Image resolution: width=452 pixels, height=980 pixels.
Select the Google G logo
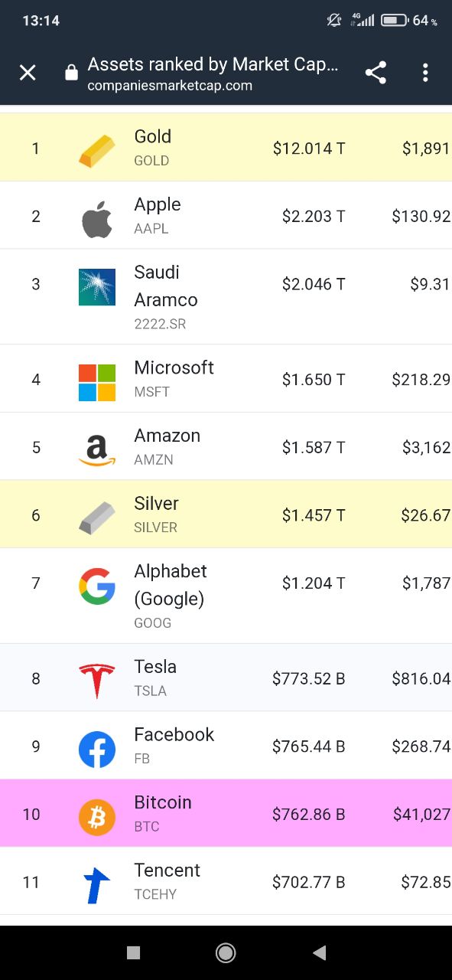pyautogui.click(x=97, y=586)
